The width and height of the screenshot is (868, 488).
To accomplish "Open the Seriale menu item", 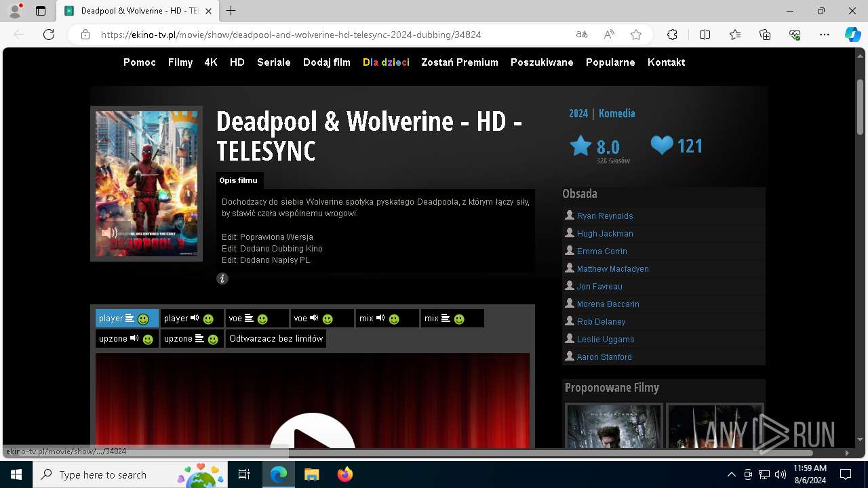I will click(274, 62).
